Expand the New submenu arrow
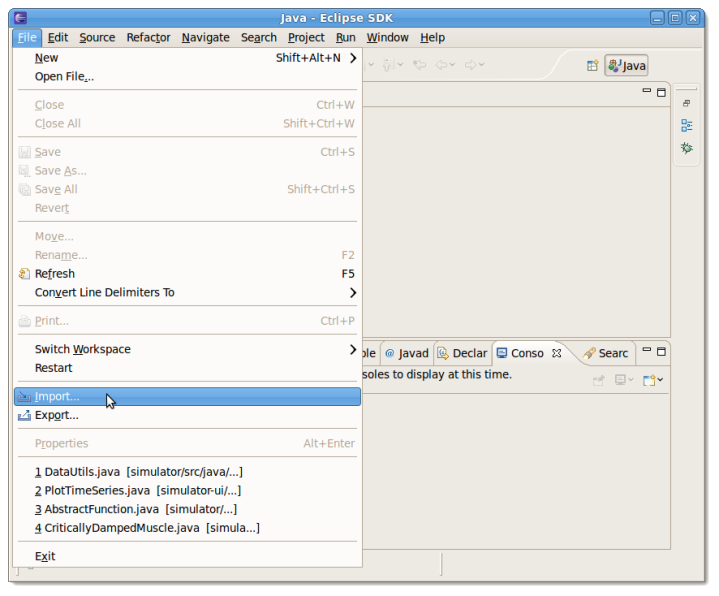 click(x=353, y=58)
